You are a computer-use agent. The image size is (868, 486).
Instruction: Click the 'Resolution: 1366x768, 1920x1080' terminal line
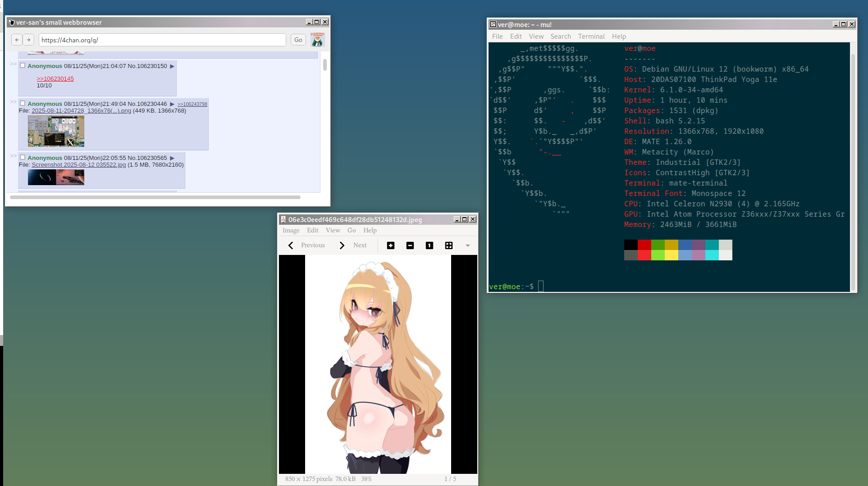point(694,131)
